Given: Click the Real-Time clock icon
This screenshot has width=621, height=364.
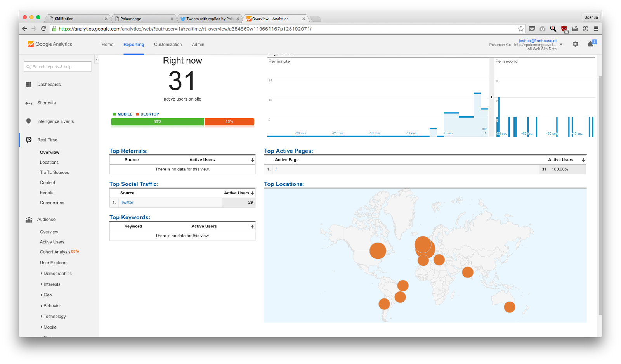Looking at the screenshot, I should (x=29, y=140).
